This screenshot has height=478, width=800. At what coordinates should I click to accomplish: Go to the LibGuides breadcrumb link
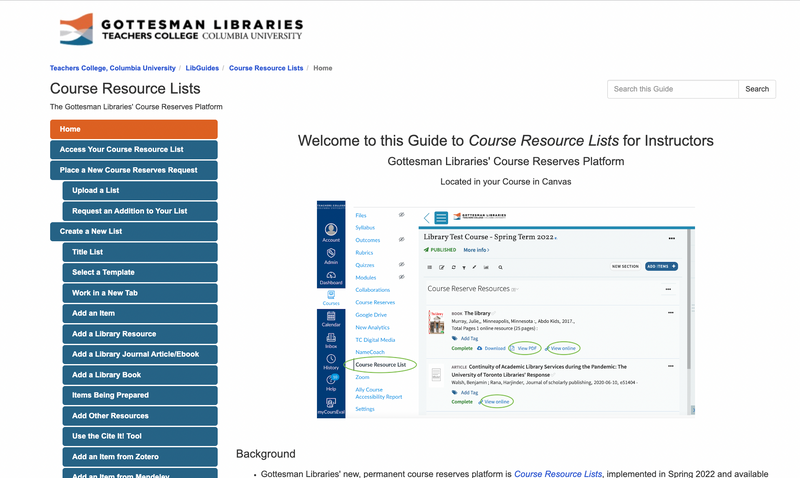pyautogui.click(x=202, y=68)
